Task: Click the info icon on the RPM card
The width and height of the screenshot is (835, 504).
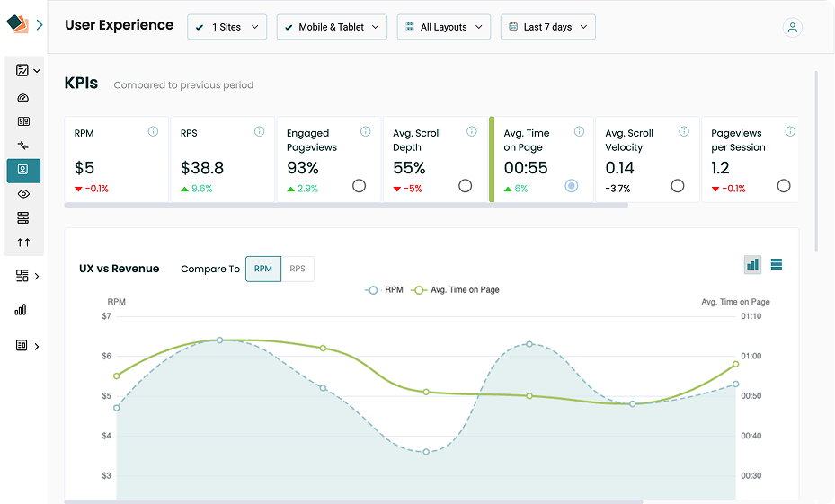Action: [x=153, y=132]
